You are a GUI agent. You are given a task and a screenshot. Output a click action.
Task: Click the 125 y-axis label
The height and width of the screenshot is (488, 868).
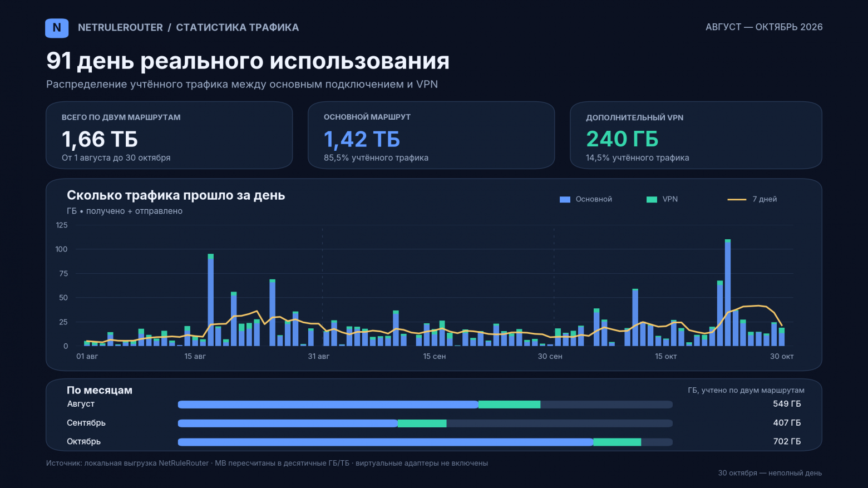tap(62, 225)
